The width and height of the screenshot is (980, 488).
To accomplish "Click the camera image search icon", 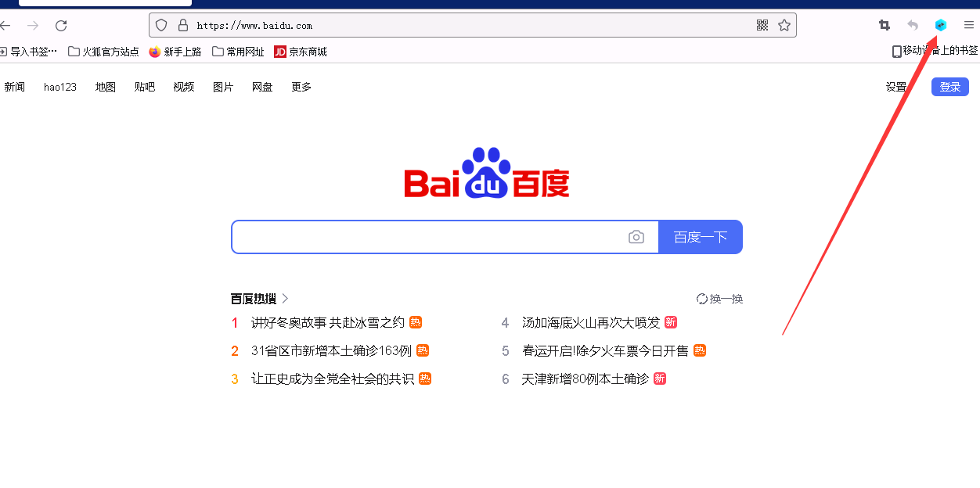I will (x=636, y=237).
